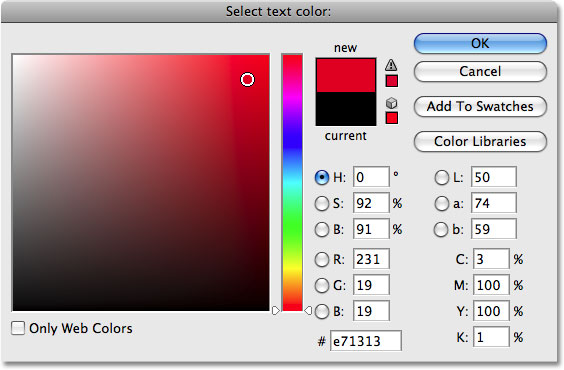Click the vertical hue spectrum bar

pos(292,182)
